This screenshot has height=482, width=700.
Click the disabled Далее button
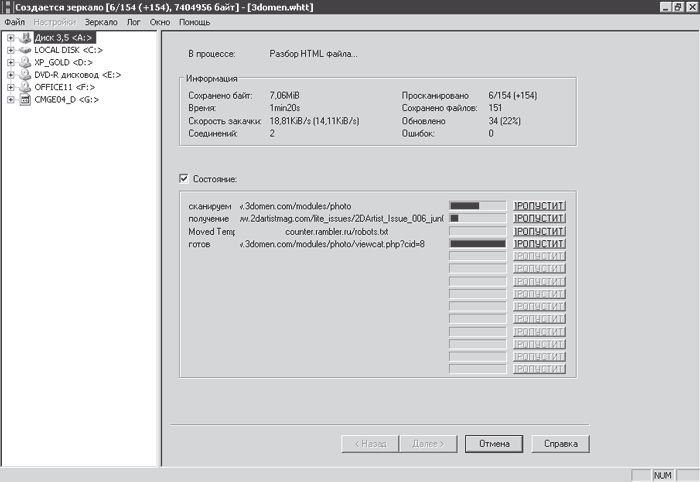[429, 444]
